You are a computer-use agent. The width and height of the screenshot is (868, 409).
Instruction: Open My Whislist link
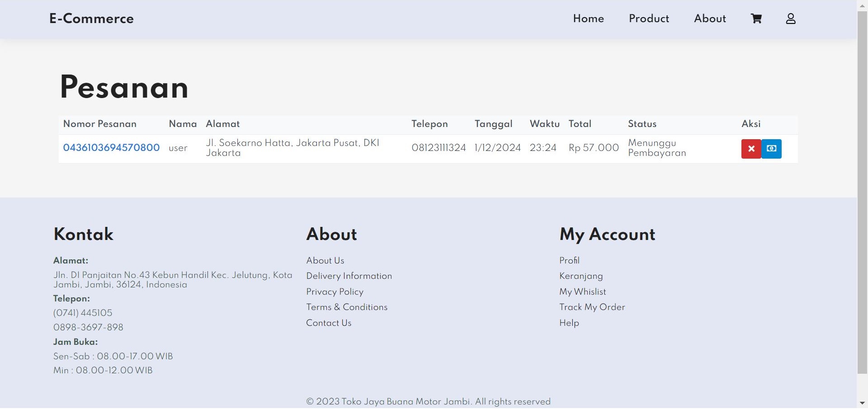pyautogui.click(x=583, y=292)
